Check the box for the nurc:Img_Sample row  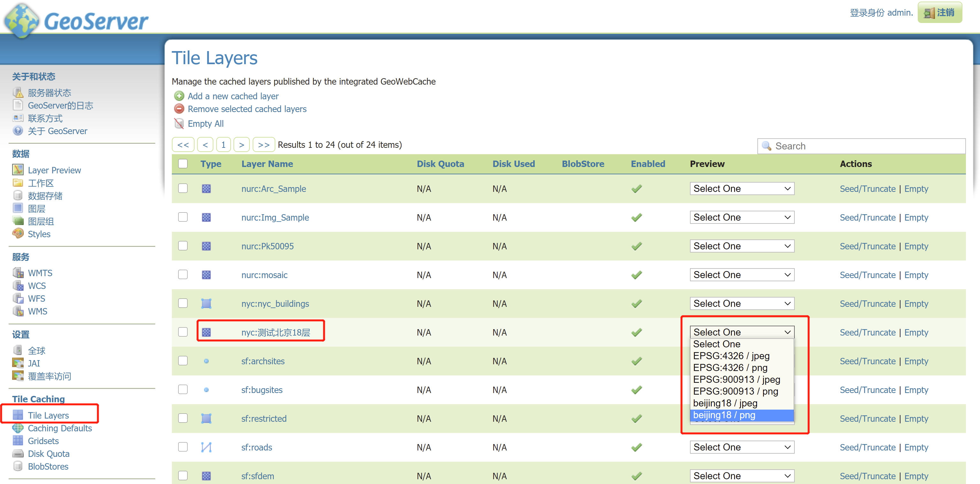coord(183,217)
